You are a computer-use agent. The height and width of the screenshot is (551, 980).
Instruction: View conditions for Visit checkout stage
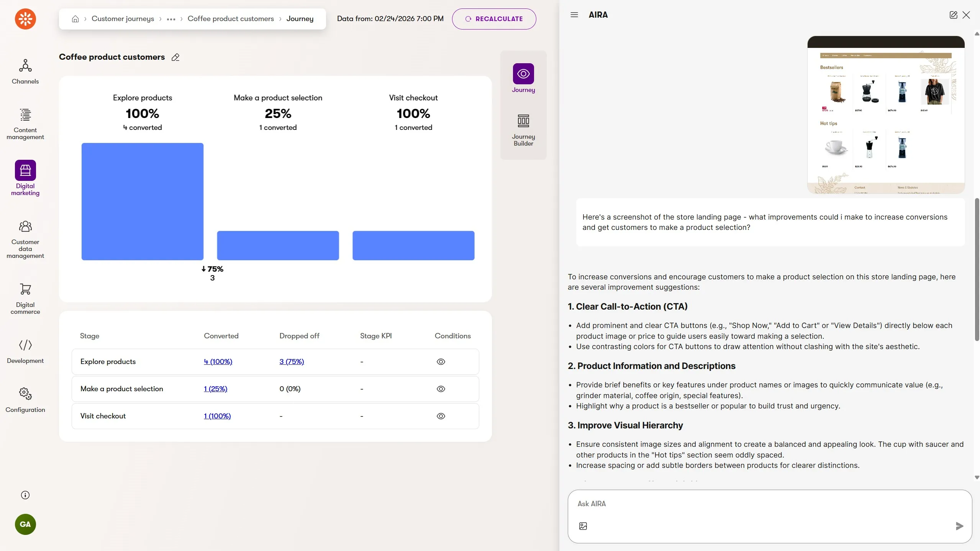point(441,416)
